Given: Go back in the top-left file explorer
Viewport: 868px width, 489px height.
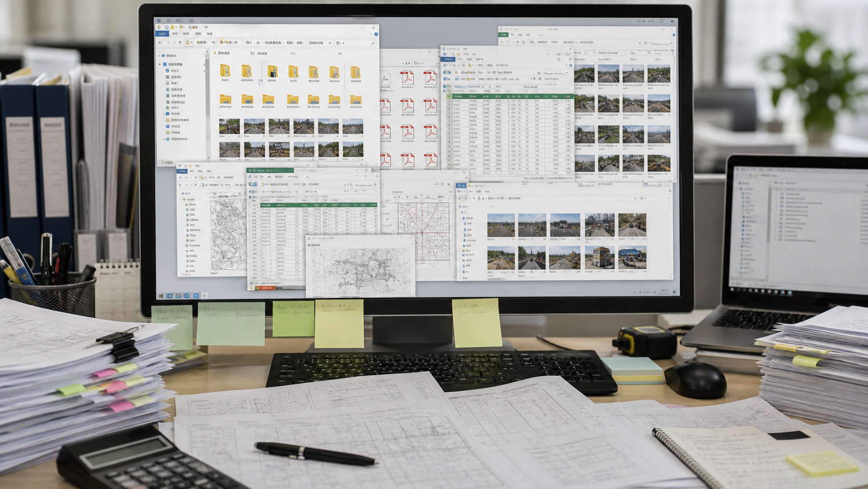Looking at the screenshot, I should pos(160,43).
